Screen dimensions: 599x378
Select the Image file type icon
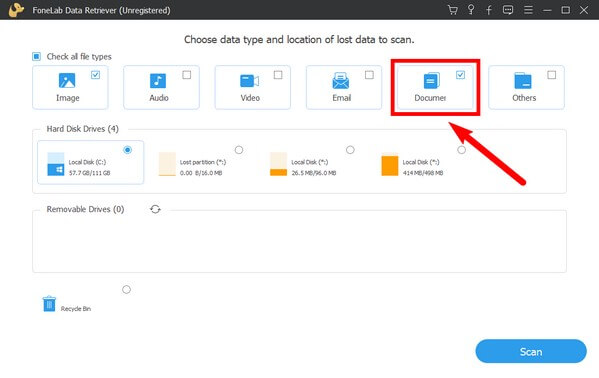tap(67, 80)
